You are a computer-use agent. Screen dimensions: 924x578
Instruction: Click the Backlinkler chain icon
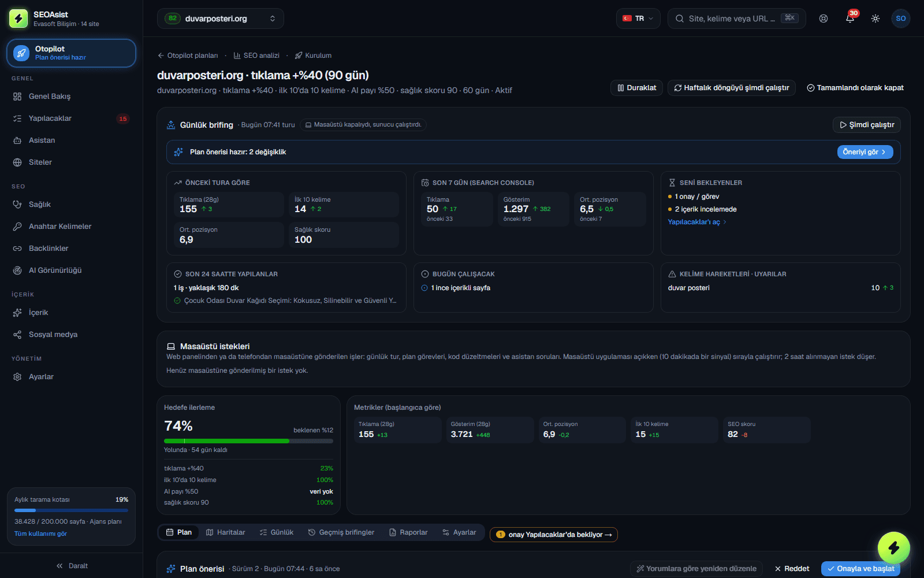pos(17,249)
